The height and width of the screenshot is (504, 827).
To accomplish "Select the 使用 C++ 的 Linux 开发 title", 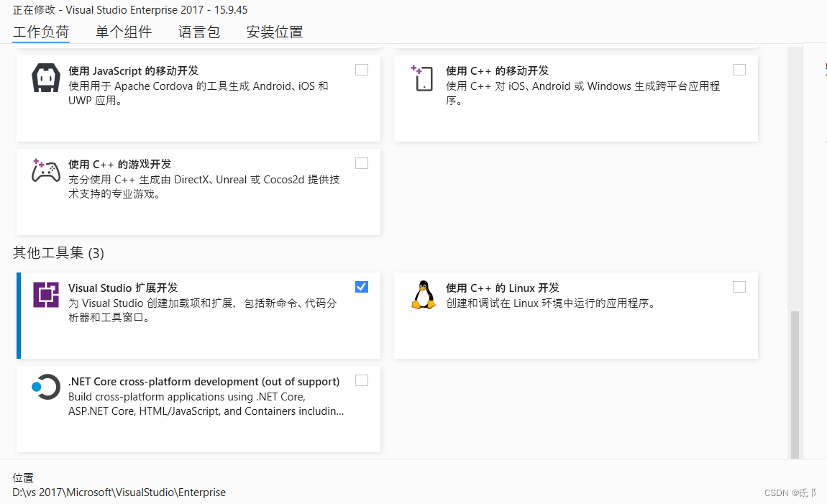I will pyautogui.click(x=503, y=288).
